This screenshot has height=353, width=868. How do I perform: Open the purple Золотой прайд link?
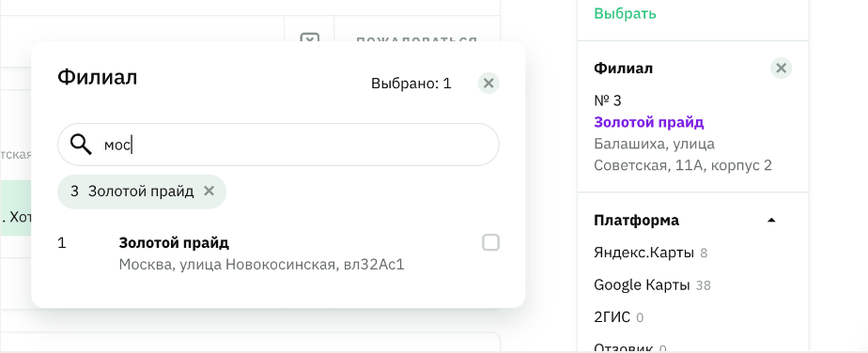coord(649,122)
